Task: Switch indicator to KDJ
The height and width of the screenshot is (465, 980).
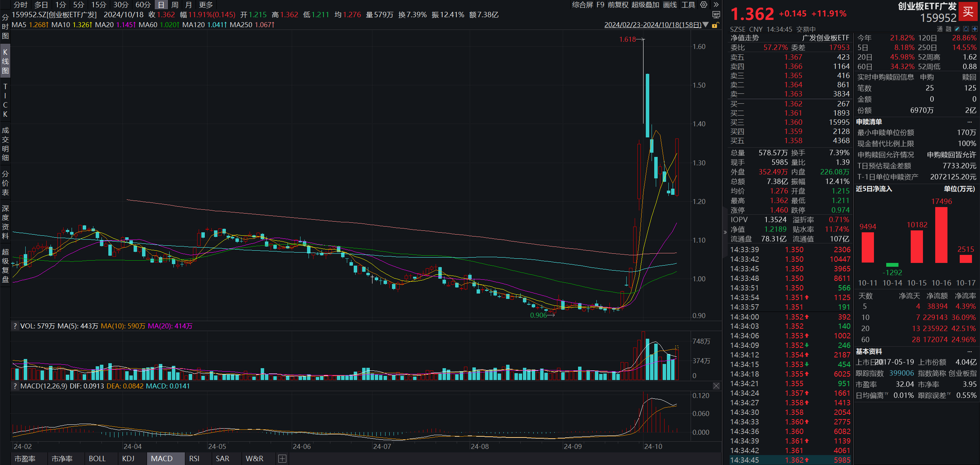Action: [x=128, y=458]
